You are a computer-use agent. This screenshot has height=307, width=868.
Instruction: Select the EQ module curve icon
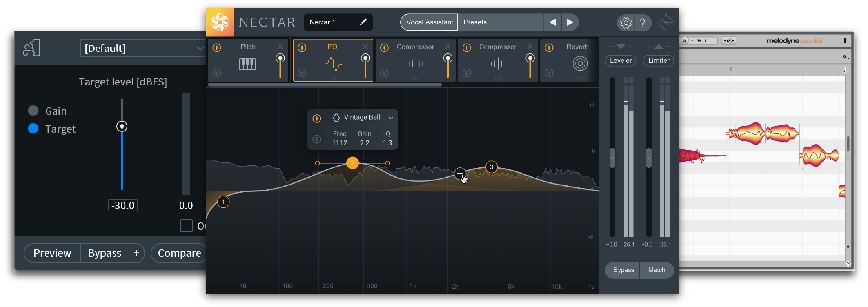[333, 64]
